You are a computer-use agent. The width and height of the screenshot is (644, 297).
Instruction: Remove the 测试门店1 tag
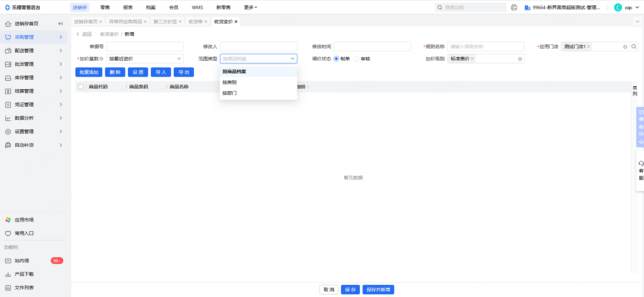(x=588, y=47)
